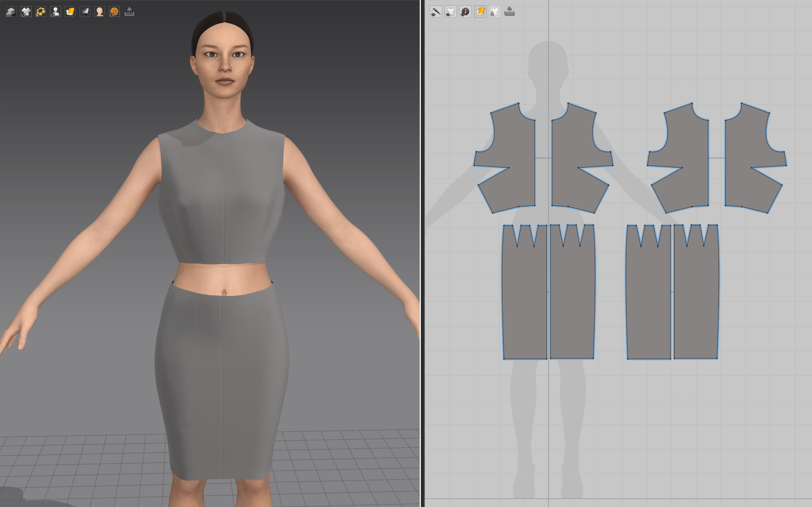Open fabric texture surface mode in 3D toolbar
This screenshot has height=507, width=812.
pos(70,12)
